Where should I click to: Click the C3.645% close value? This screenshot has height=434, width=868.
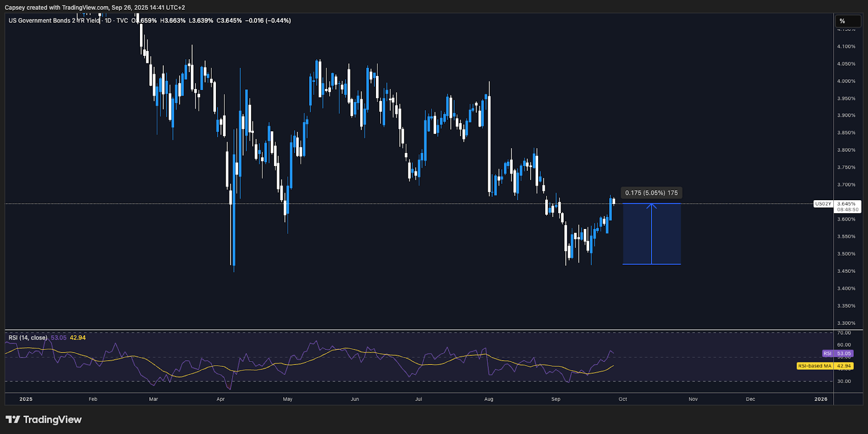(x=229, y=21)
